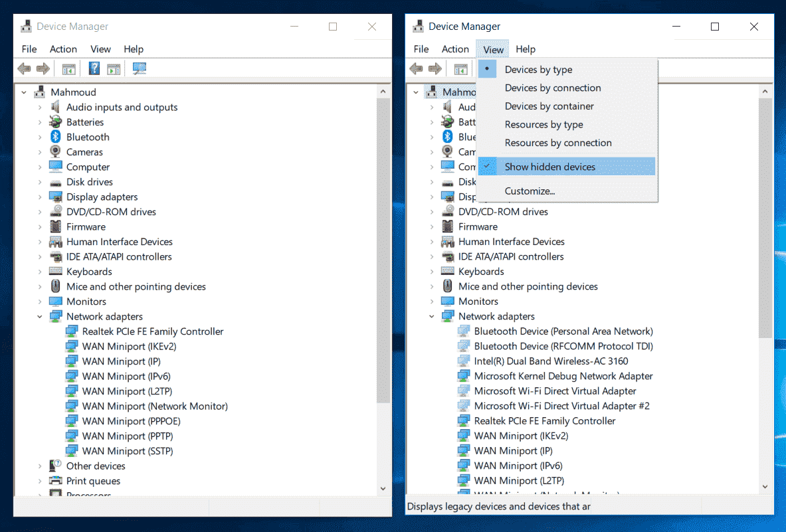Click the vertical scrollbar thumb in left window
786x532 pixels.
(383, 250)
